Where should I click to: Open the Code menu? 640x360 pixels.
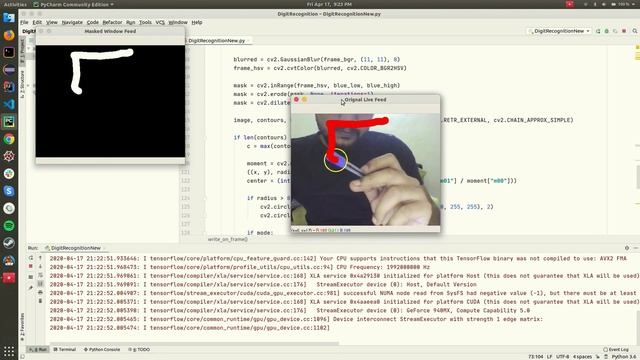pos(93,22)
